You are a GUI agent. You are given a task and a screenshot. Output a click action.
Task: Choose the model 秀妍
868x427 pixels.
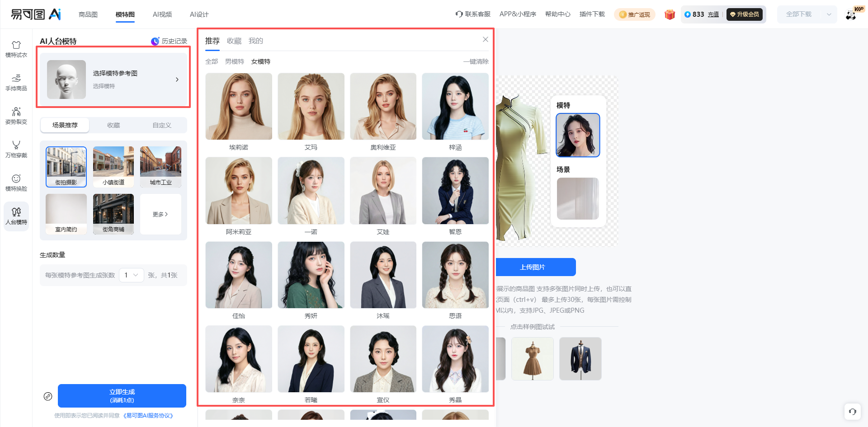311,275
